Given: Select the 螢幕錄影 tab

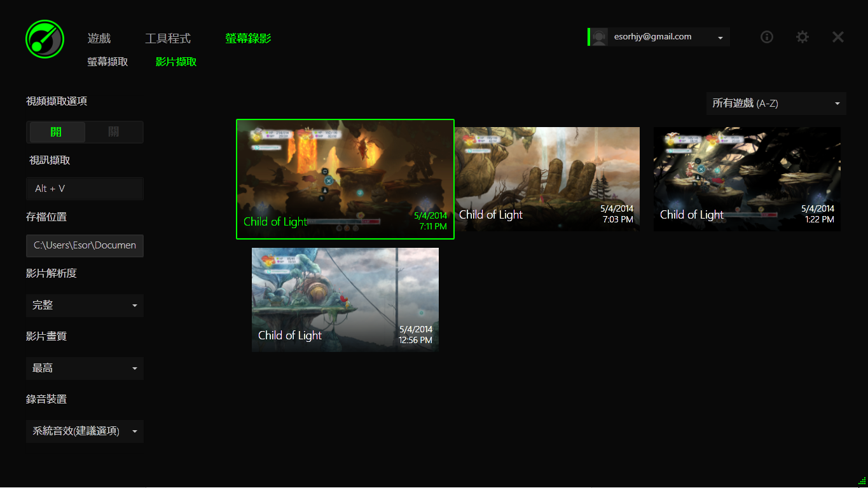Looking at the screenshot, I should (248, 39).
